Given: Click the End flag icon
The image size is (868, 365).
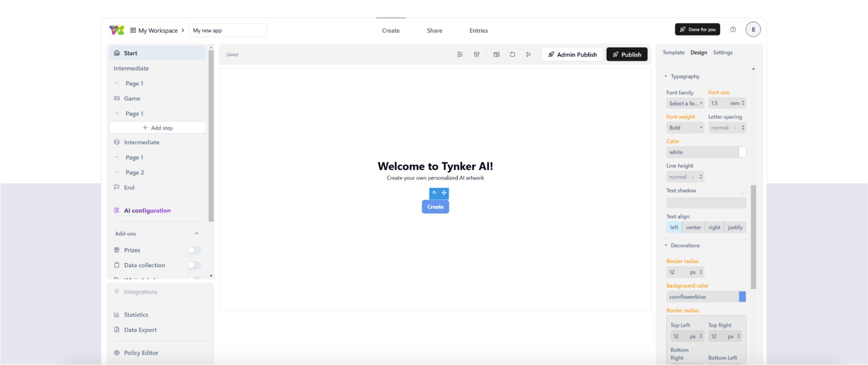Looking at the screenshot, I should (x=117, y=187).
